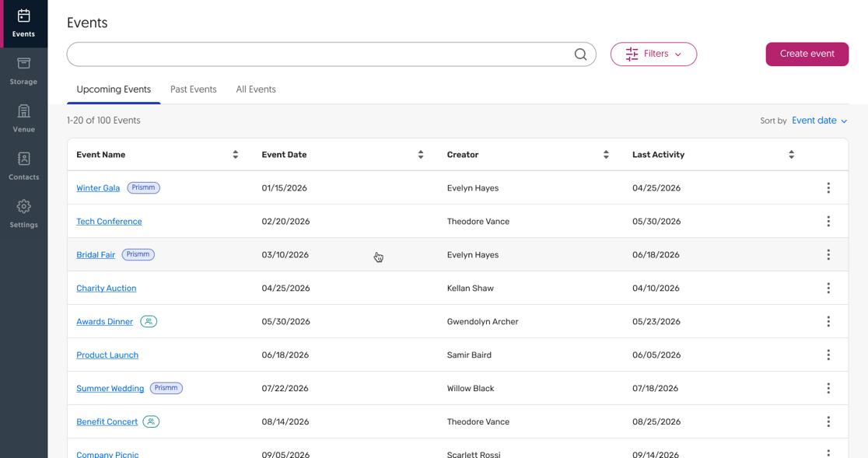Click last activity 07/18/2026
Image resolution: width=868 pixels, height=458 pixels.
[656, 388]
